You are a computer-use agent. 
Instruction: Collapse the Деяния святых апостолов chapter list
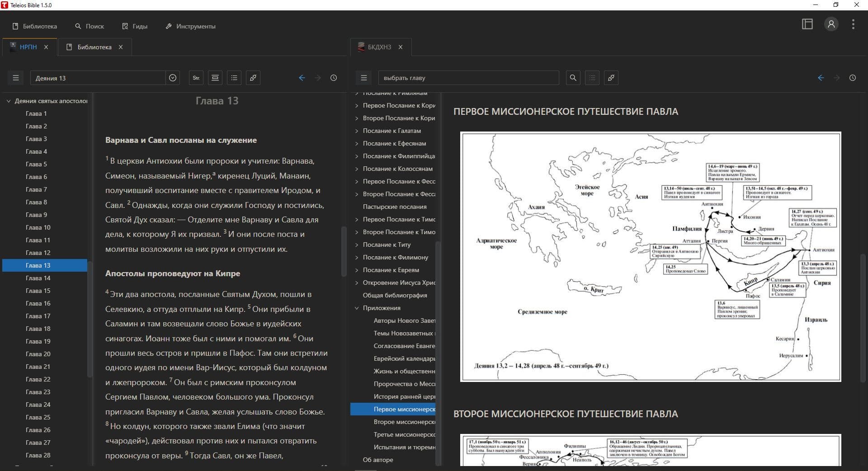tap(8, 101)
